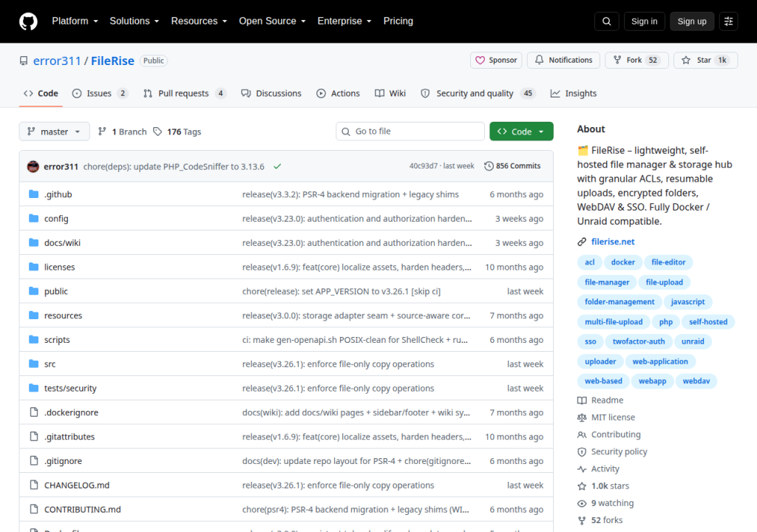Open the 856 Commits history link

(x=512, y=166)
